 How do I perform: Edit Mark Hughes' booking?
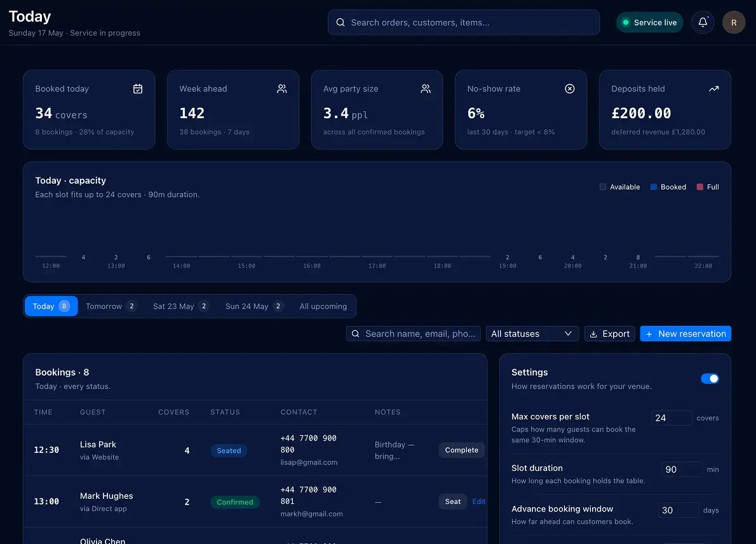click(x=479, y=501)
